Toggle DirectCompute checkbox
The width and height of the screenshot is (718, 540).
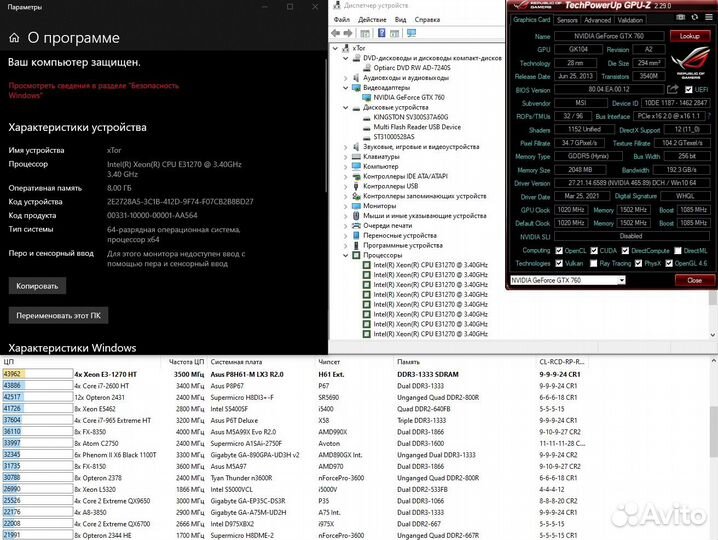[x=626, y=251]
